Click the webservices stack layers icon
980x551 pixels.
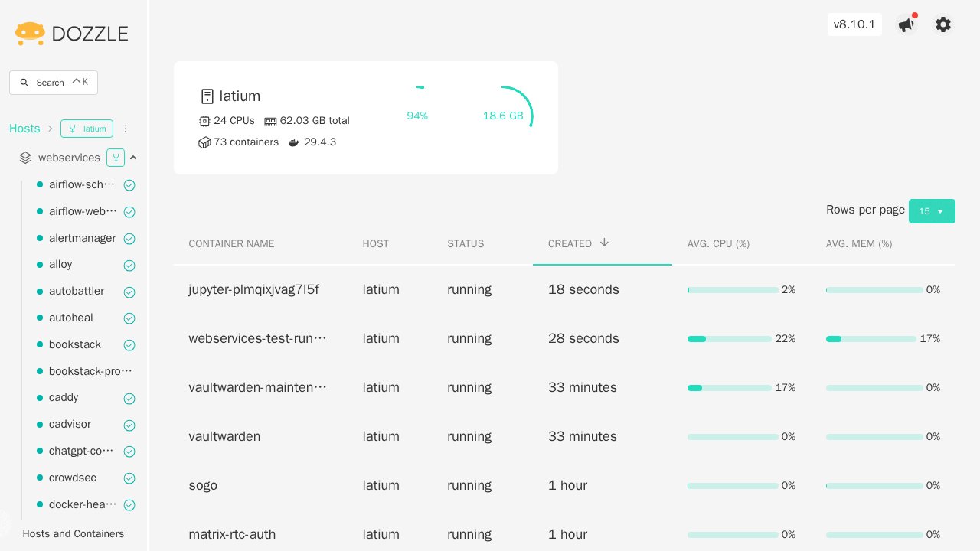[x=25, y=158]
